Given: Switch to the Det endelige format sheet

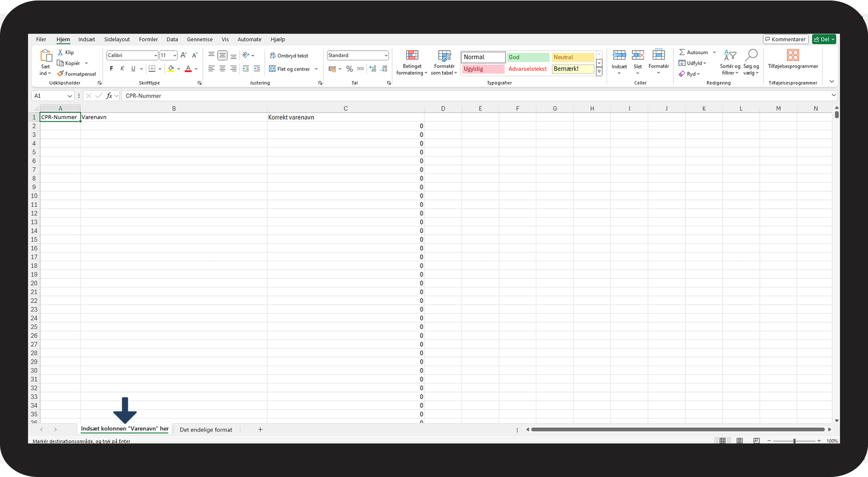Looking at the screenshot, I should click(206, 430).
